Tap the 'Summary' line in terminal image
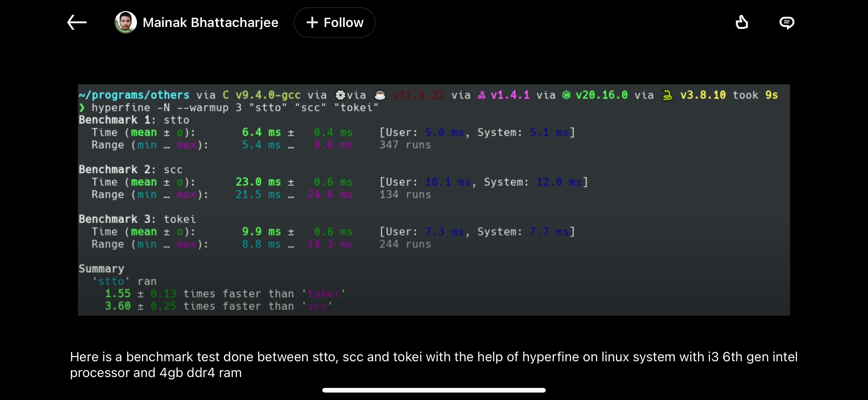The width and height of the screenshot is (868, 400). pos(102,269)
